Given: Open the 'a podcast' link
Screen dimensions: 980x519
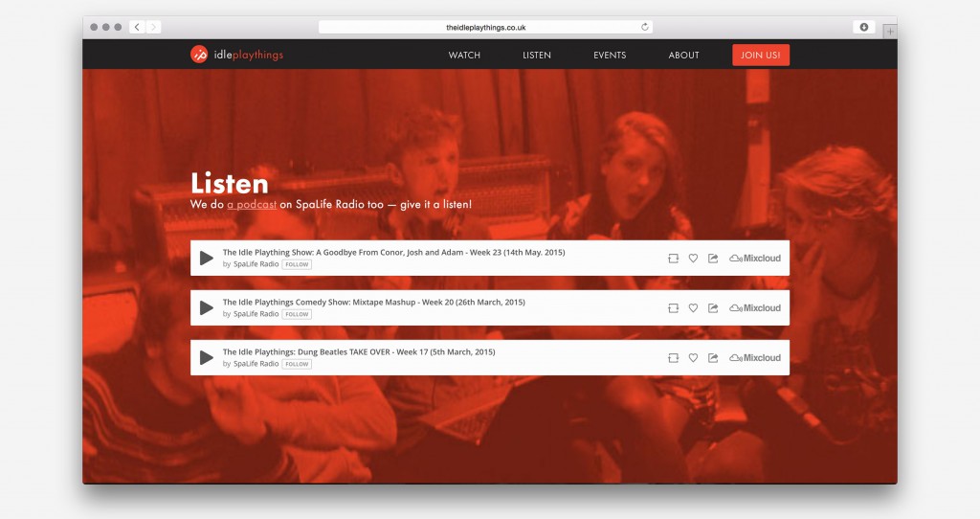Looking at the screenshot, I should point(252,205).
